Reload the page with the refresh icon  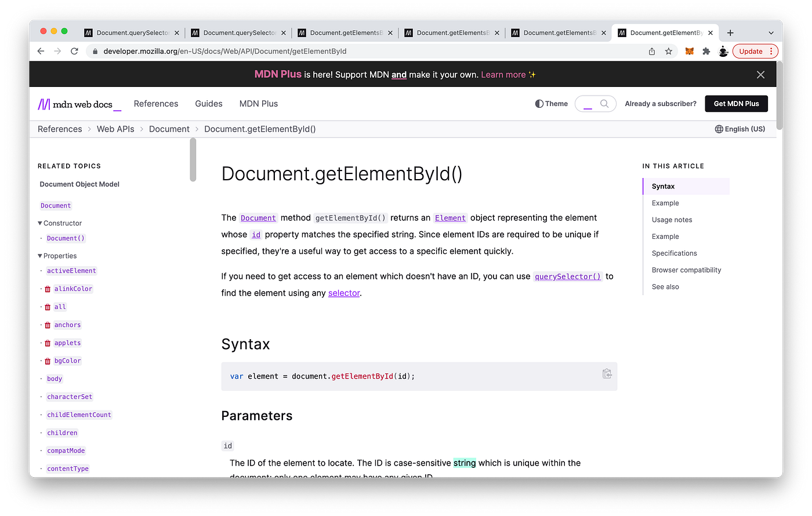[x=74, y=51]
